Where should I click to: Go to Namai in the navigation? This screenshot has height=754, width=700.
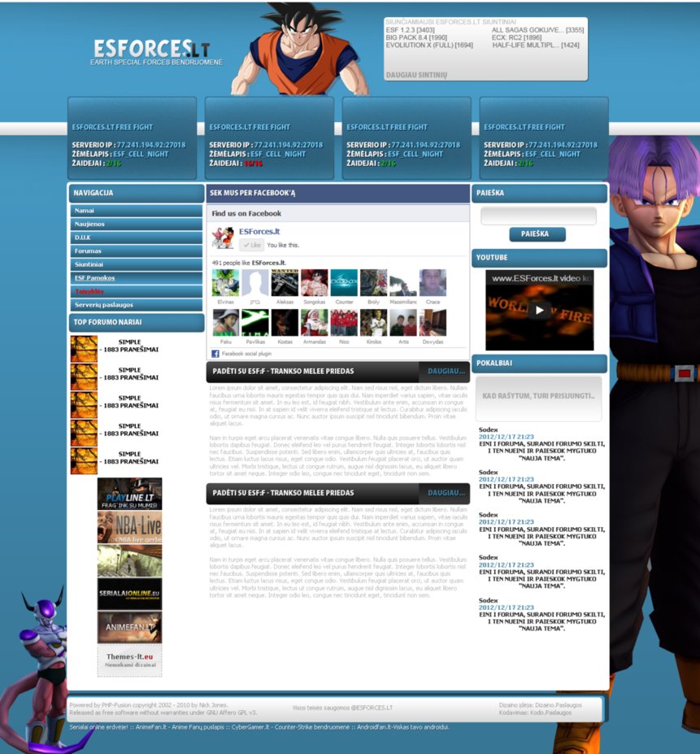pyautogui.click(x=137, y=211)
